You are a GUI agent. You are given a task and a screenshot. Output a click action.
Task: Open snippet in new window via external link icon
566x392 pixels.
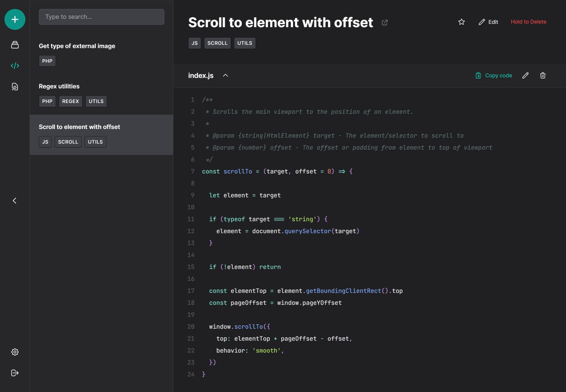385,22
